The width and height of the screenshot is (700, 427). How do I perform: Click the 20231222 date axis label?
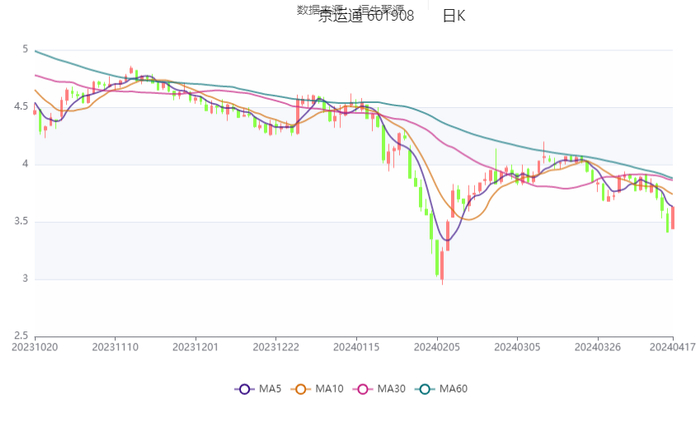click(276, 347)
